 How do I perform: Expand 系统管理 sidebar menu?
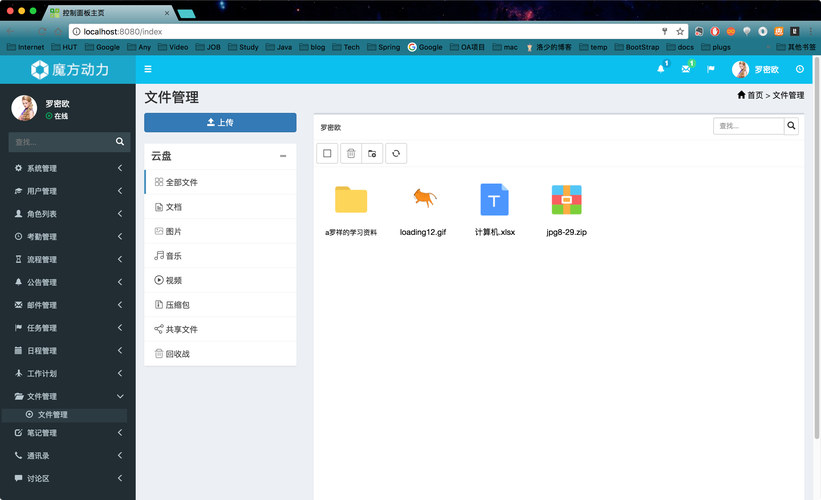68,168
